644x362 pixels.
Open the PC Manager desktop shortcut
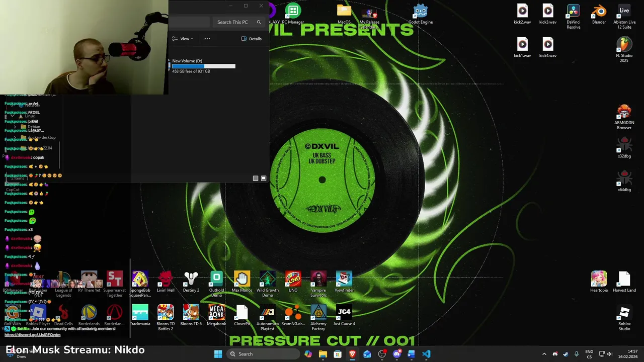tap(293, 14)
